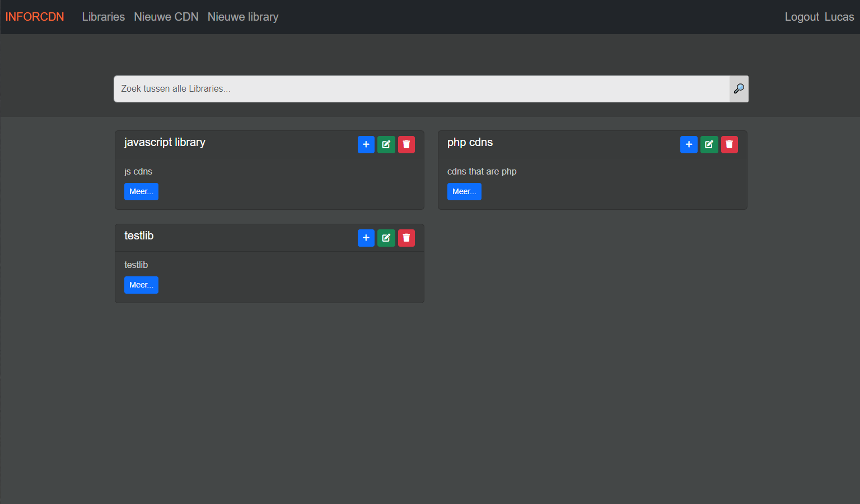Click the plus icon on testlib
The width and height of the screenshot is (860, 504).
(x=366, y=238)
